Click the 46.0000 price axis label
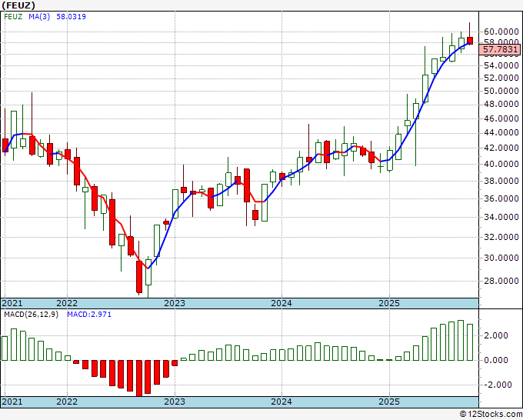This screenshot has height=420, width=523. tap(501, 118)
